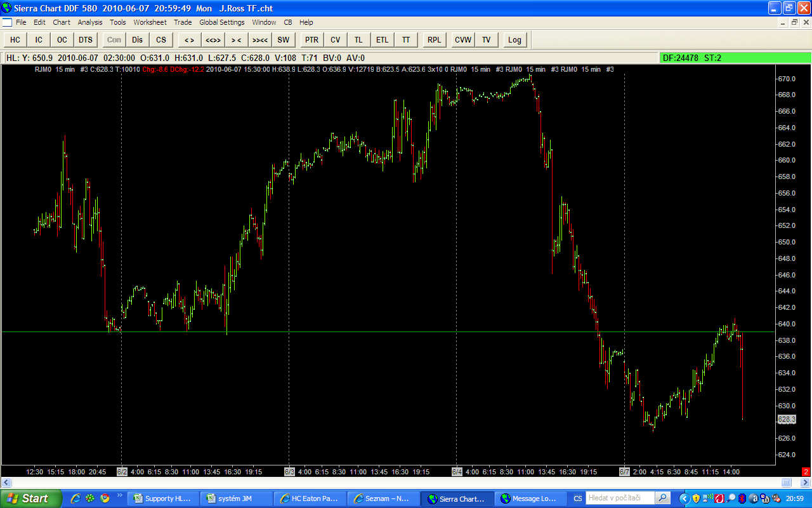
Task: Switch to HC Eaton Pa taskbar window
Action: 311,498
